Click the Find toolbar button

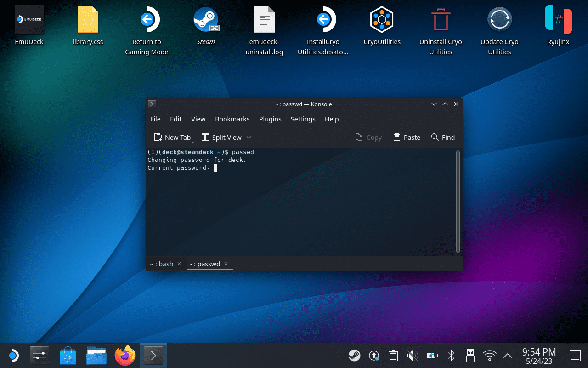click(443, 137)
